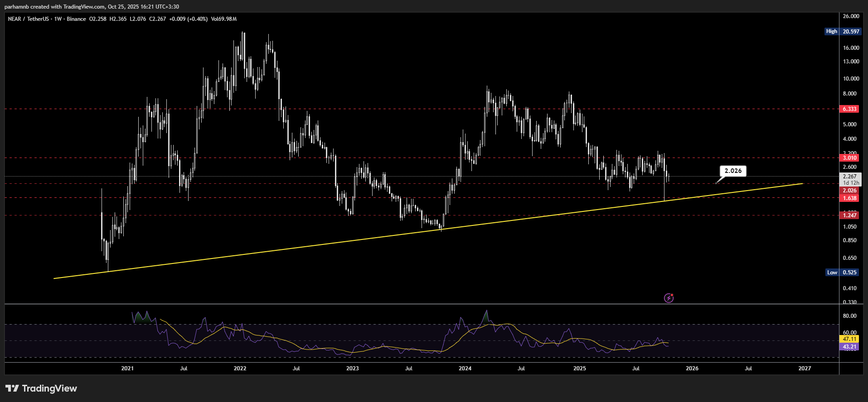Click the Low 0.525 price marker

[842, 273]
